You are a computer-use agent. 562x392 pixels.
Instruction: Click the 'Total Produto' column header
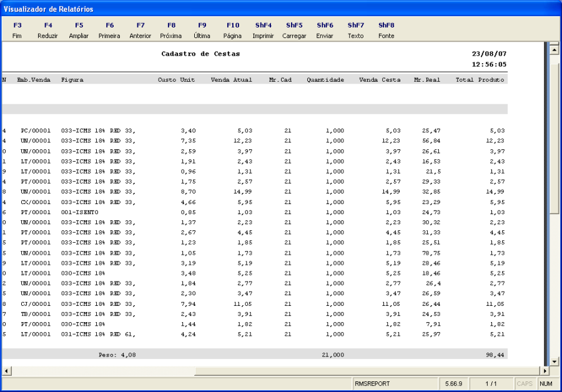click(x=480, y=79)
